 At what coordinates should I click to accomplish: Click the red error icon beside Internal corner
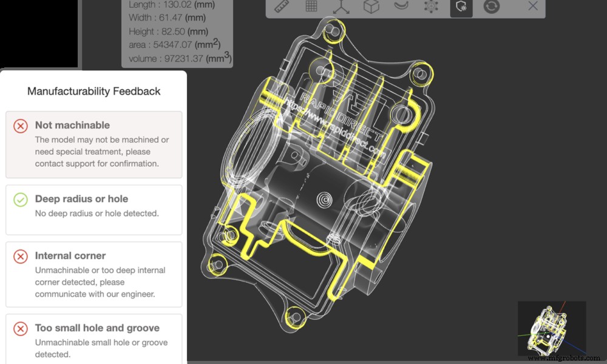[21, 255]
